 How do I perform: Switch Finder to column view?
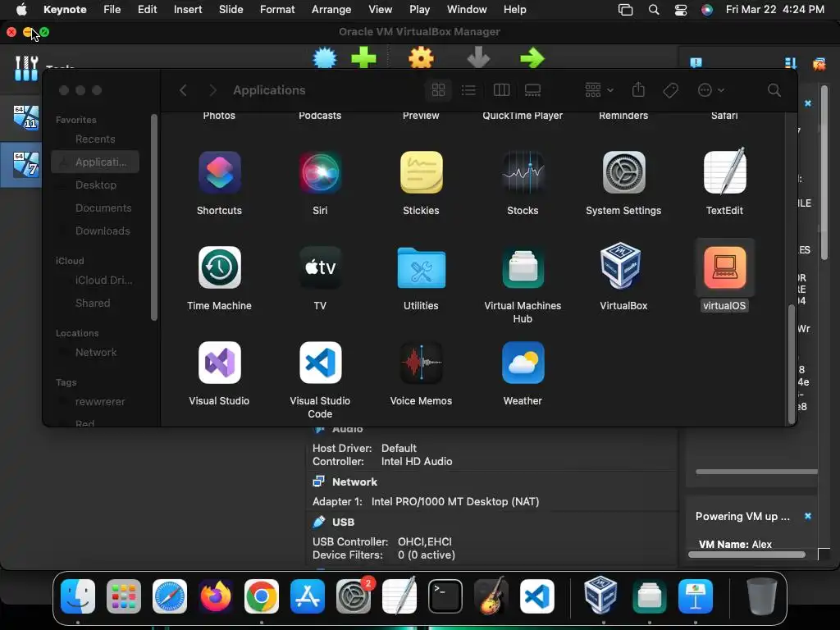(501, 90)
